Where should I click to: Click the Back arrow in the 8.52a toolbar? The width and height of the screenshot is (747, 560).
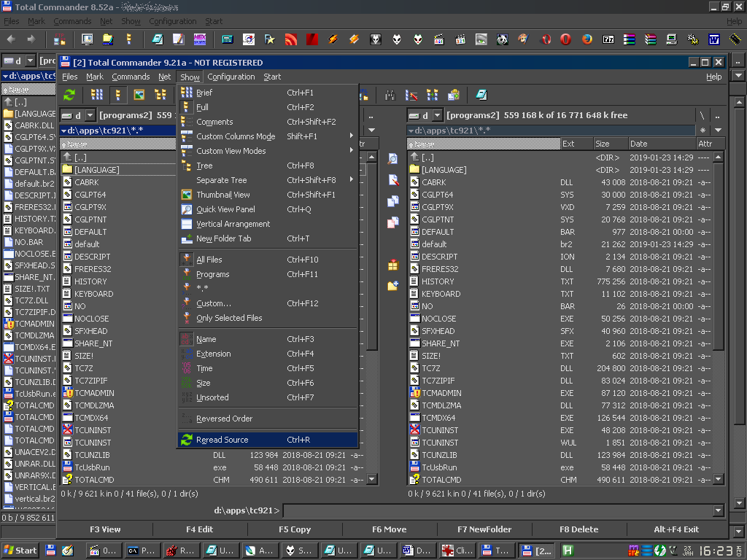[x=11, y=39]
